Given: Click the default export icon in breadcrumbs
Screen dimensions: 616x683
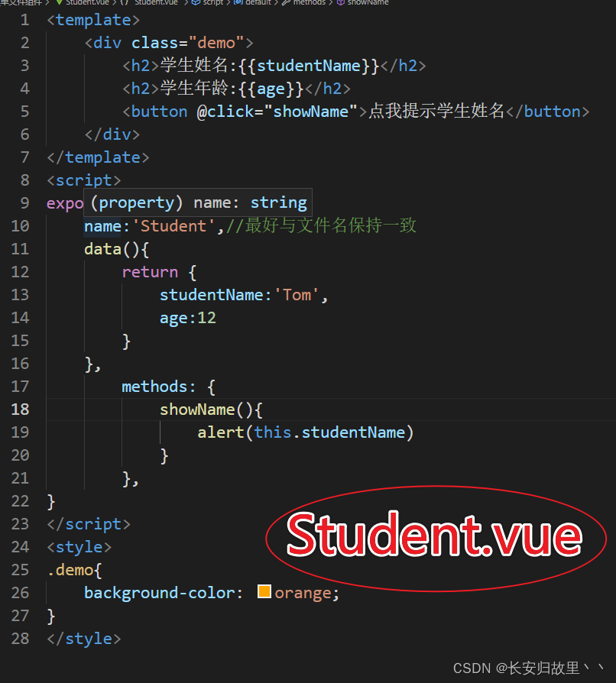Looking at the screenshot, I should pyautogui.click(x=238, y=2).
